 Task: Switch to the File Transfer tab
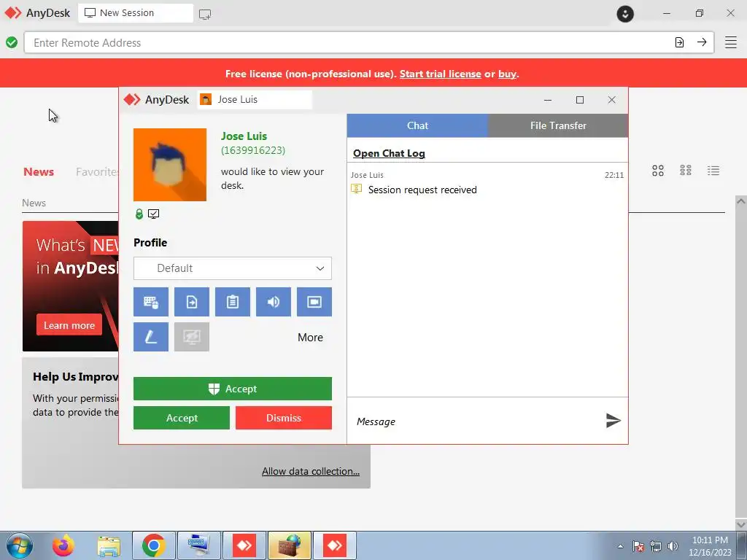click(558, 125)
